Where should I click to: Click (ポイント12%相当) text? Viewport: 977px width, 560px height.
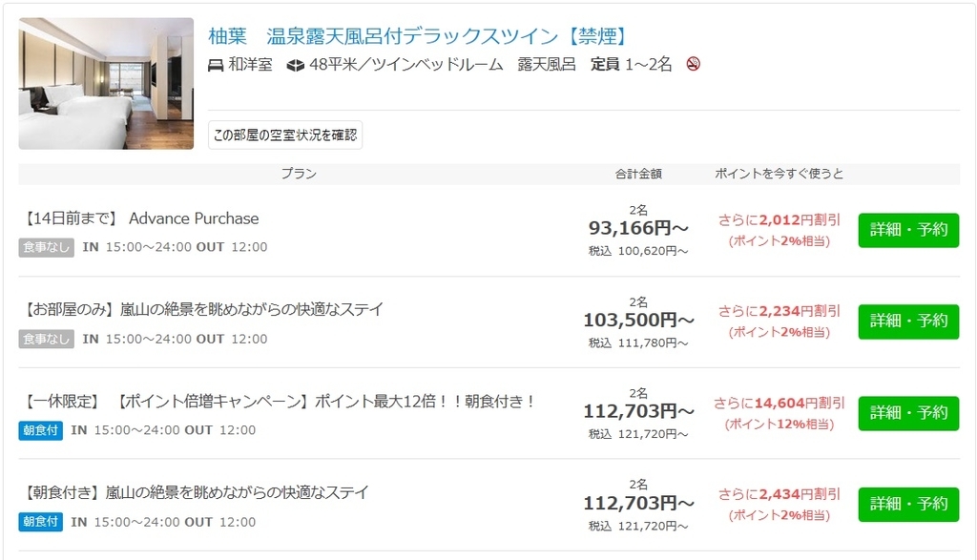coord(779,425)
